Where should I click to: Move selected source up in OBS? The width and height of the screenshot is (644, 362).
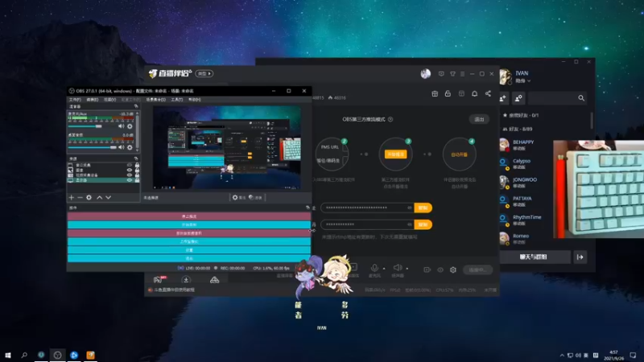pyautogui.click(x=99, y=197)
